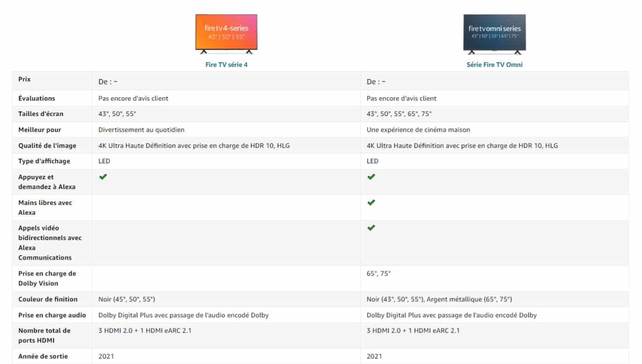Select the 'Appuyez et demandez à Alexa' label
The width and height of the screenshot is (642, 364).
tap(47, 182)
